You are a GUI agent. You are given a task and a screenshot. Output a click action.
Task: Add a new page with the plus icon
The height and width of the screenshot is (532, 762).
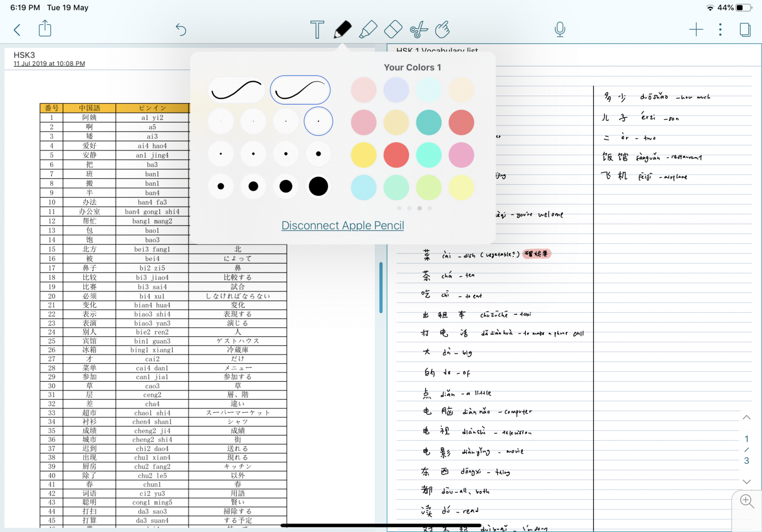696,30
